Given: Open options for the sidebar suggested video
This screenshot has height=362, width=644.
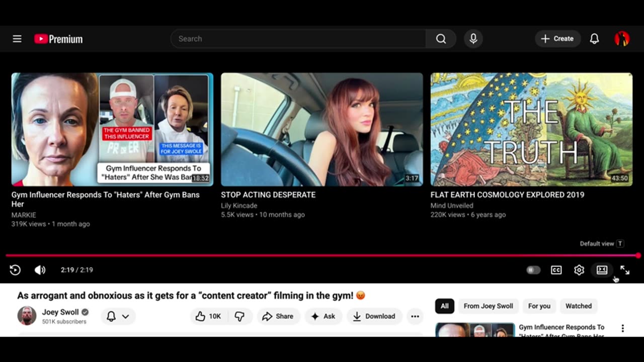Looking at the screenshot, I should tap(622, 328).
